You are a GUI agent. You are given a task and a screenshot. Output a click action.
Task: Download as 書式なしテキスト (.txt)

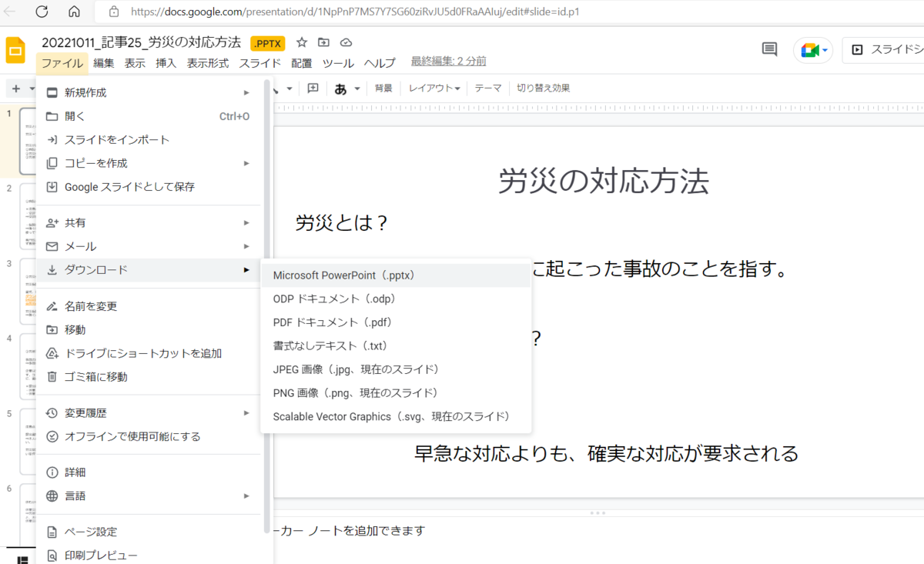coord(396,346)
